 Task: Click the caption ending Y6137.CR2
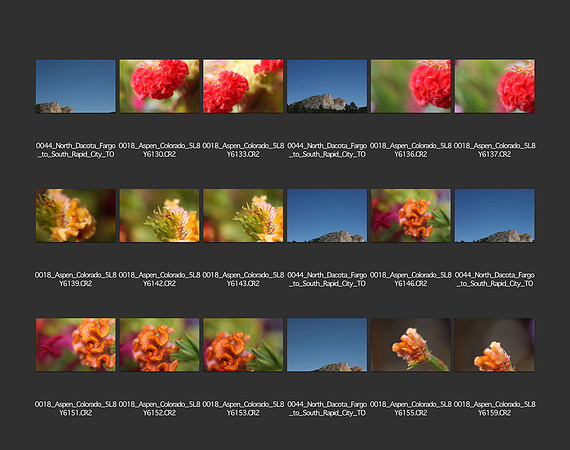494,150
